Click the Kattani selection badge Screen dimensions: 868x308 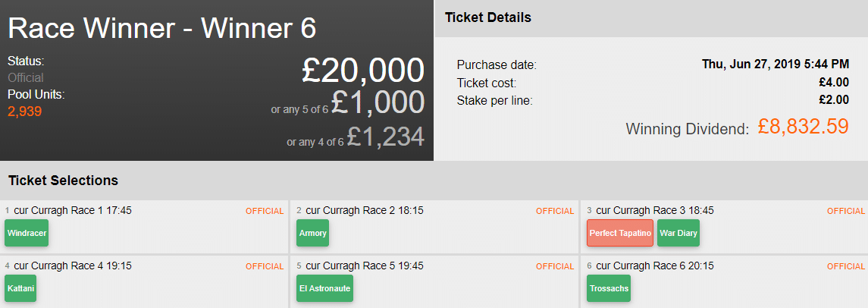[21, 289]
